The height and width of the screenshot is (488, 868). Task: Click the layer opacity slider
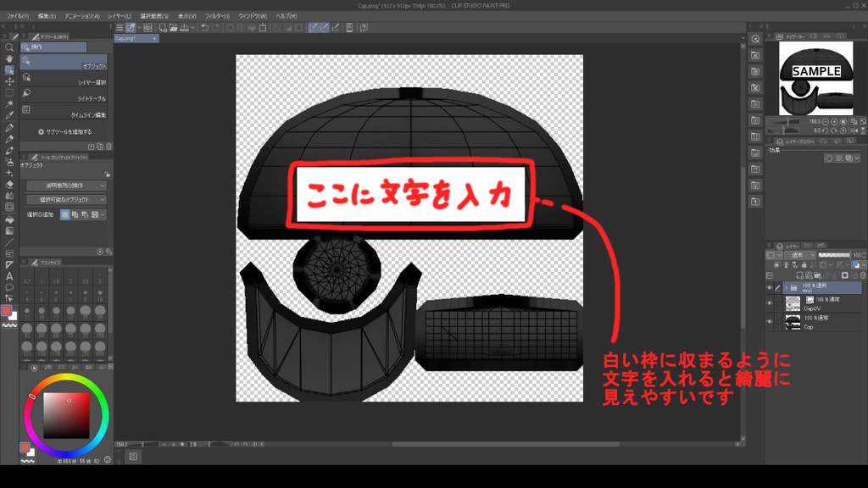(834, 255)
